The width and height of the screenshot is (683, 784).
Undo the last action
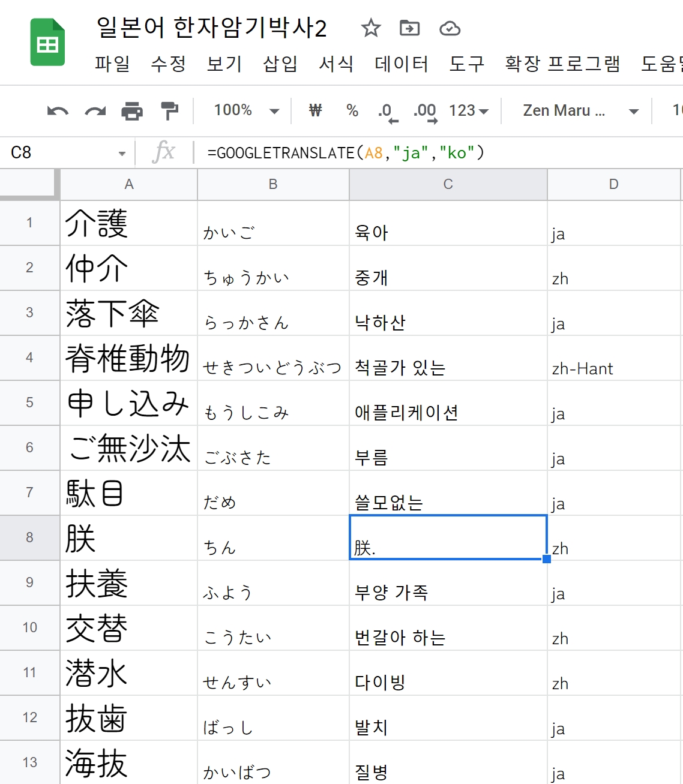tap(58, 111)
